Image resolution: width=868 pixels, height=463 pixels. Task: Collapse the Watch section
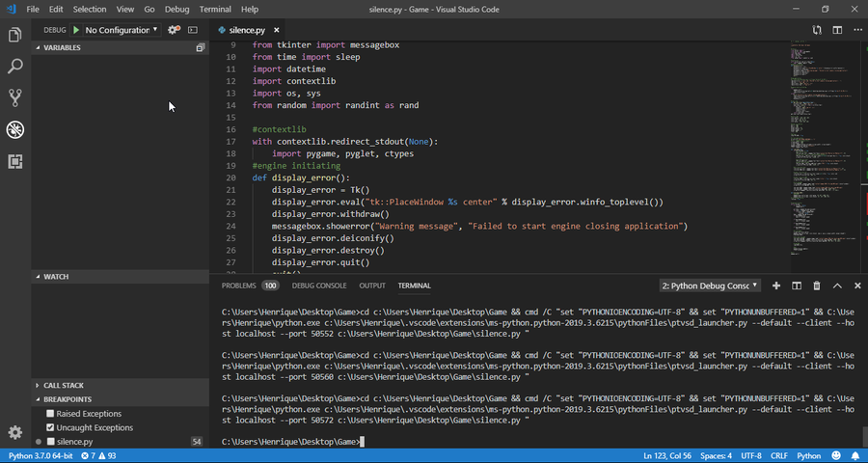(121, 277)
